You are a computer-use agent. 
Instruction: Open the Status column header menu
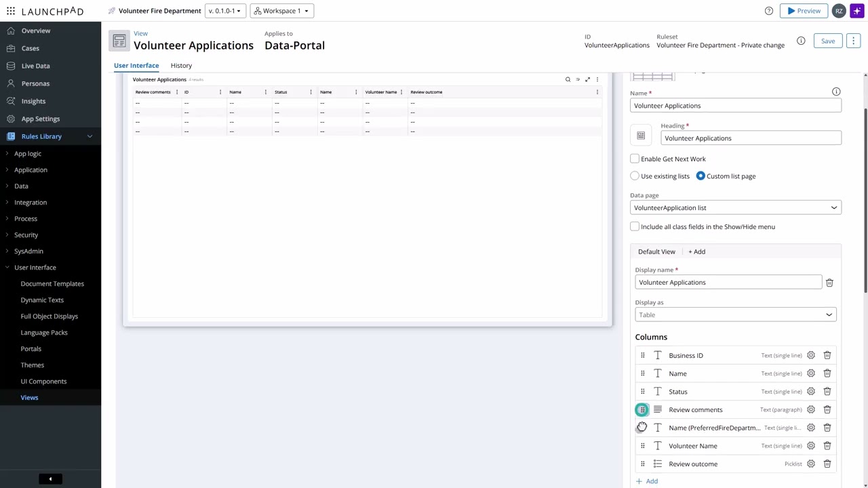[311, 92]
